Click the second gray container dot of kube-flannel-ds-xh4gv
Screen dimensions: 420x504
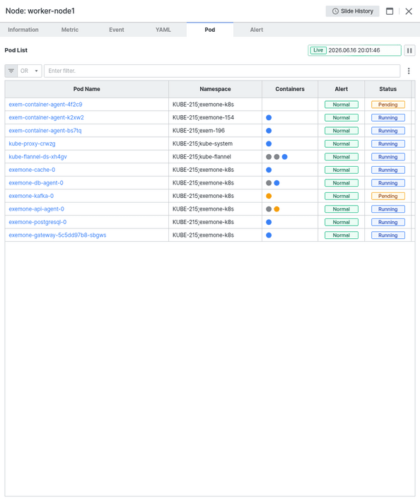276,157
